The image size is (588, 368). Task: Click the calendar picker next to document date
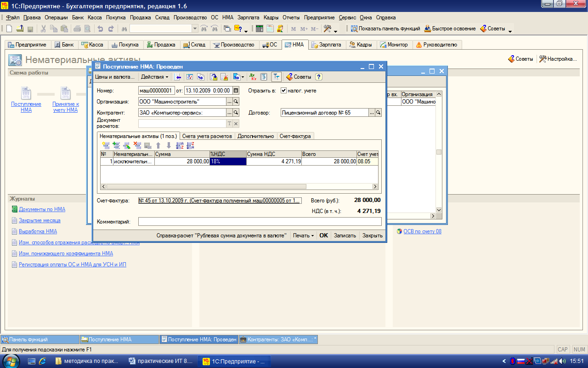pyautogui.click(x=236, y=91)
